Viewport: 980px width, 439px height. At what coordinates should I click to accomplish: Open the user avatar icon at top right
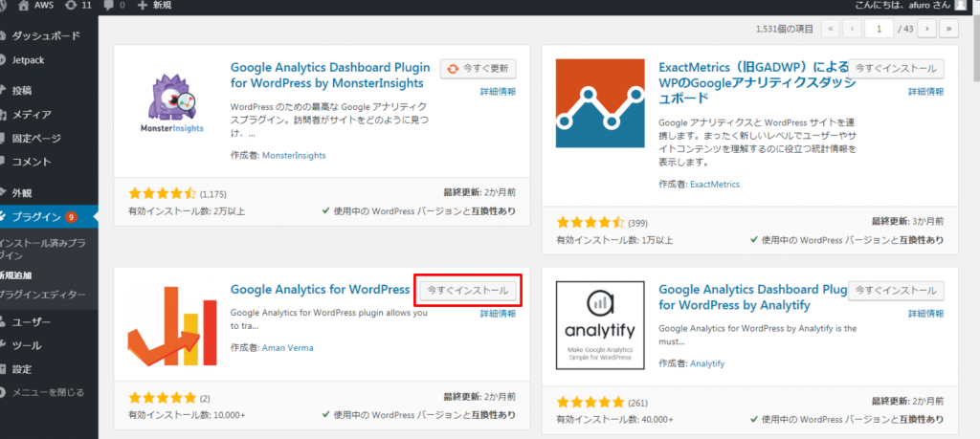(x=961, y=5)
